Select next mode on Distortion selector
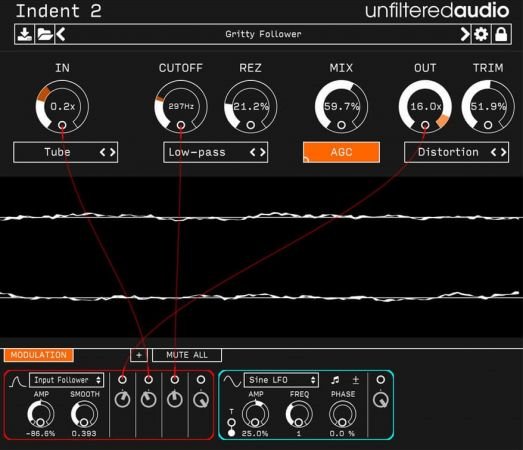The height and width of the screenshot is (450, 523). (x=504, y=152)
